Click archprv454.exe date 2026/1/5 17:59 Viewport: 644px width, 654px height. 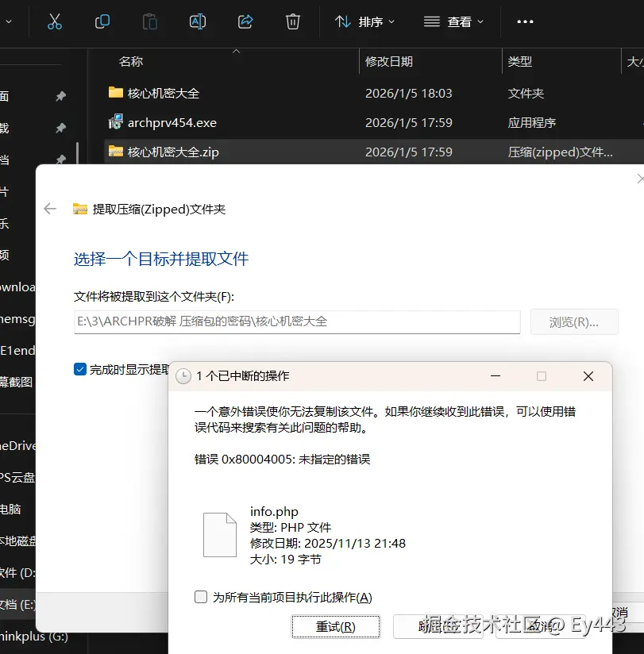(x=409, y=122)
